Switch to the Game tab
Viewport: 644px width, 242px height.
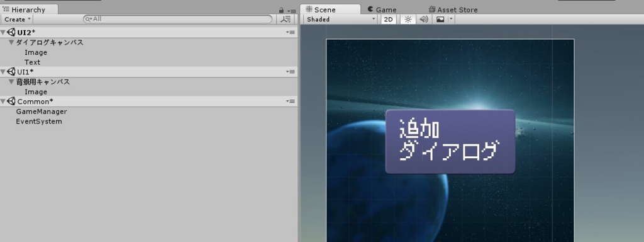(x=382, y=9)
